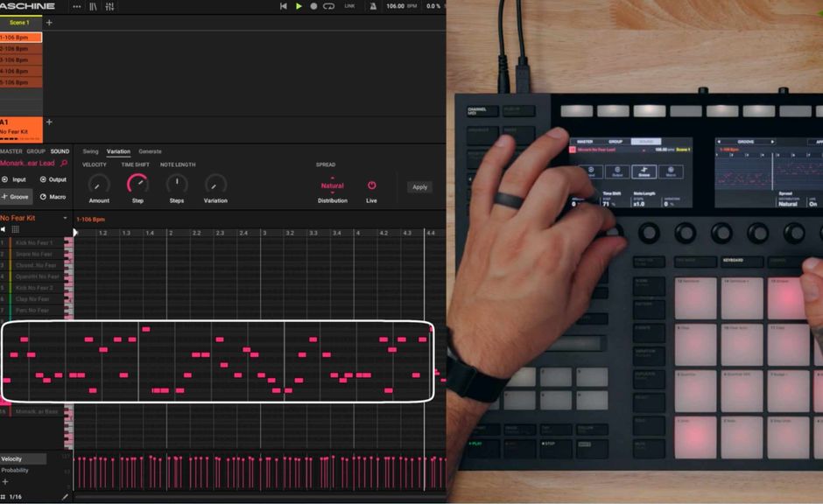Toggle the pencil paint tool icon
823x504 pixels.
(x=65, y=497)
